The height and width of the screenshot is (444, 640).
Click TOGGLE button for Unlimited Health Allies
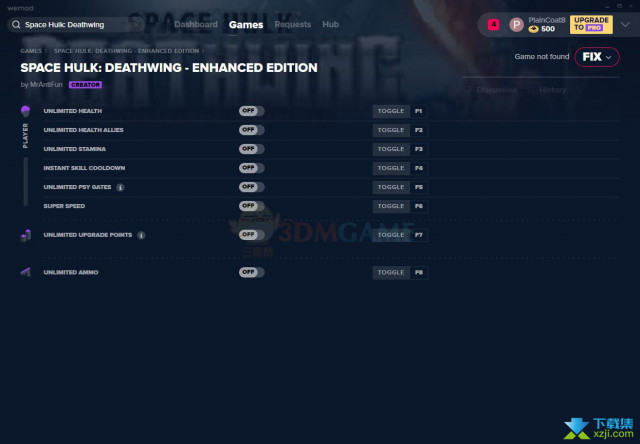coord(391,130)
